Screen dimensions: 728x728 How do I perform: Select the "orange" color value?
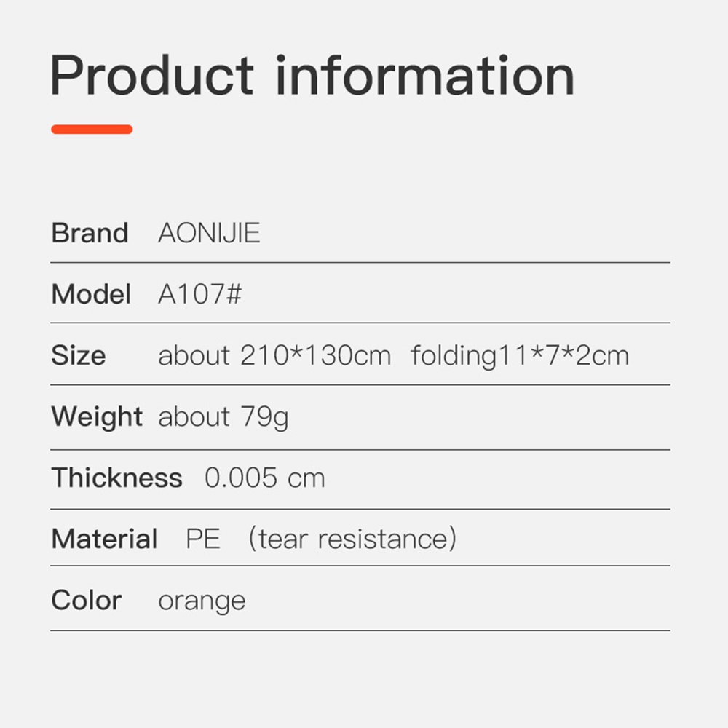202,601
